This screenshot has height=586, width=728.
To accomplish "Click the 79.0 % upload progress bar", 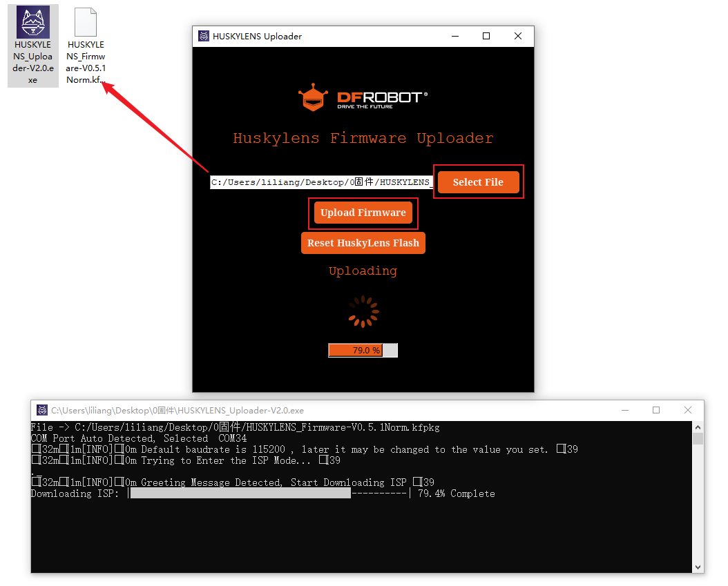I will [x=363, y=351].
